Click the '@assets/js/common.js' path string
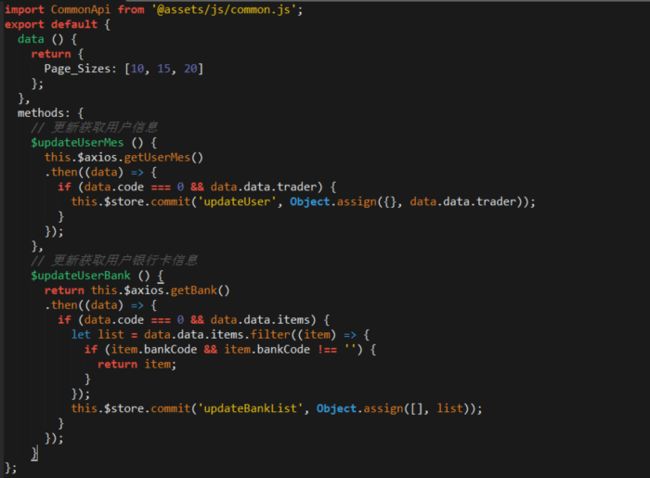Image resolution: width=650 pixels, height=478 pixels. [228, 9]
